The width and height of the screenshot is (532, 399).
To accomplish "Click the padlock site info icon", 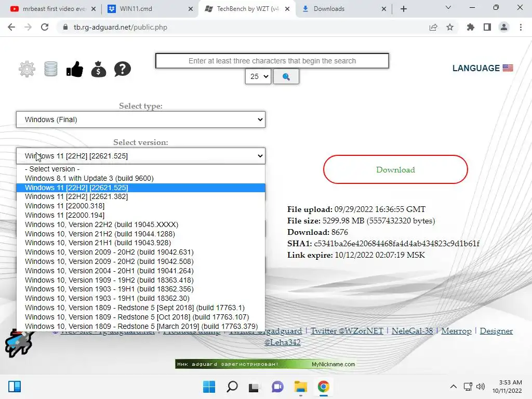I will (65, 27).
